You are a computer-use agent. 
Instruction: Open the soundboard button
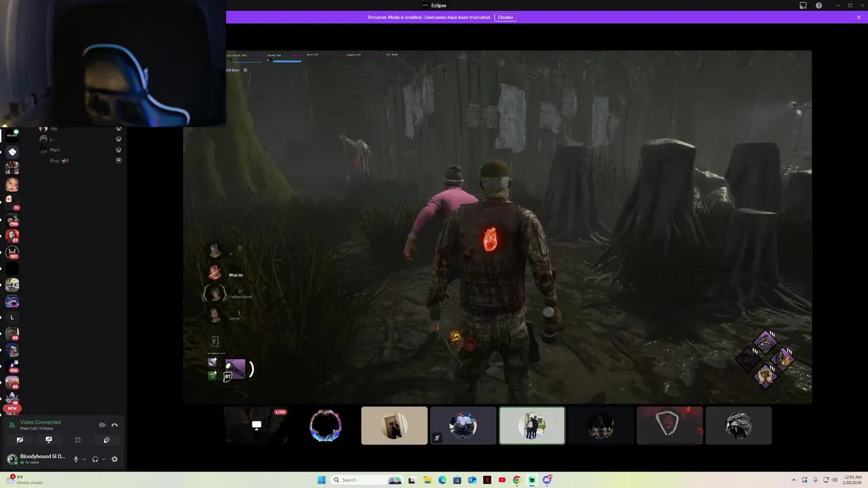point(106,440)
